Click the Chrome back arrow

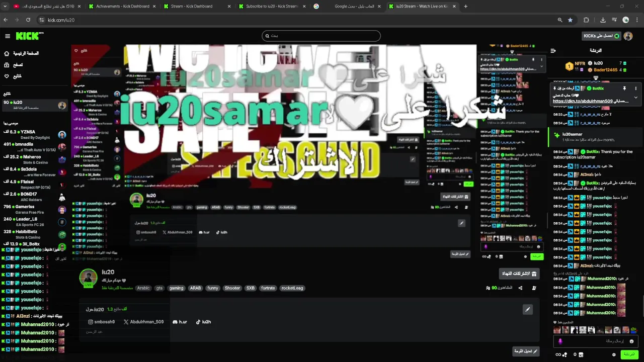tap(6, 20)
